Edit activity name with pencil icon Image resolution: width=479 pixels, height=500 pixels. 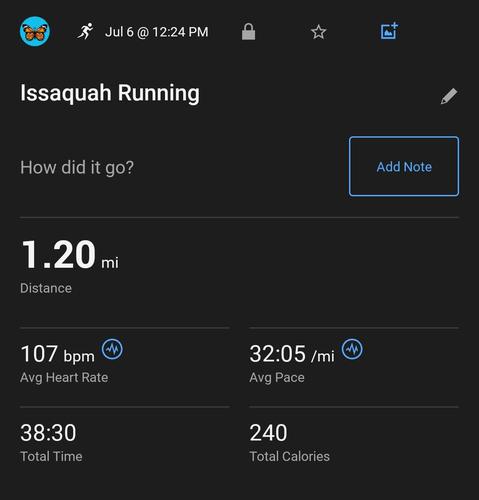point(449,96)
